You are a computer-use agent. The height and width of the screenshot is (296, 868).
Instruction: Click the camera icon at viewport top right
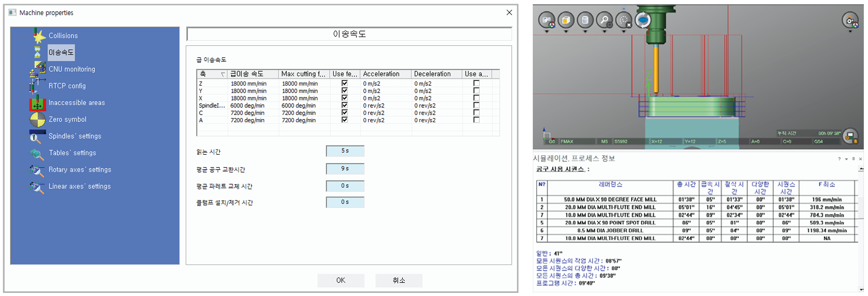850,21
